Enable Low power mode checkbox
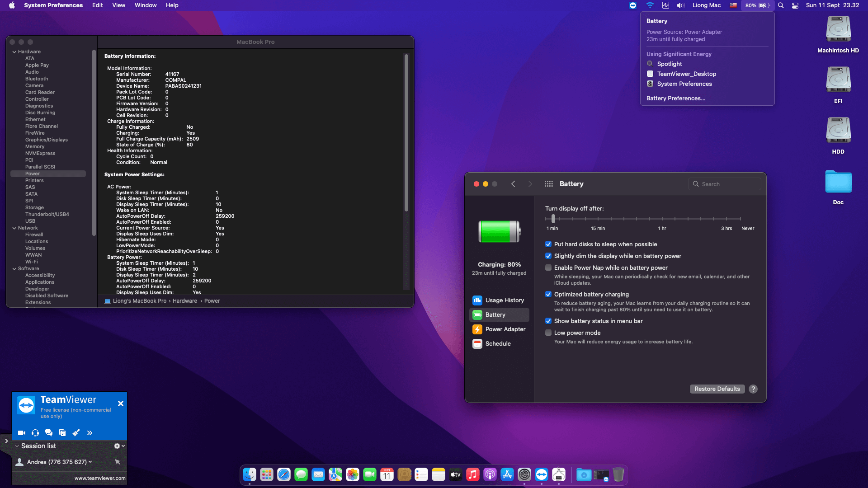 click(x=548, y=333)
